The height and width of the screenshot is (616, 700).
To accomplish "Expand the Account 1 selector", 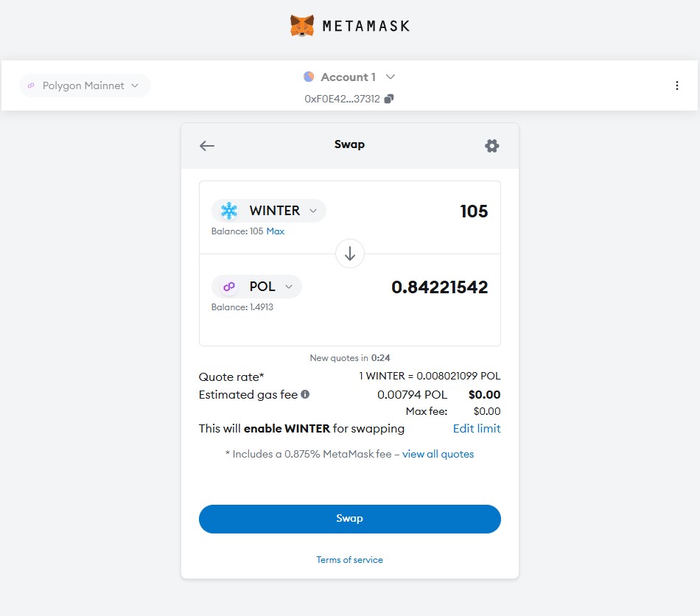I will click(x=391, y=77).
